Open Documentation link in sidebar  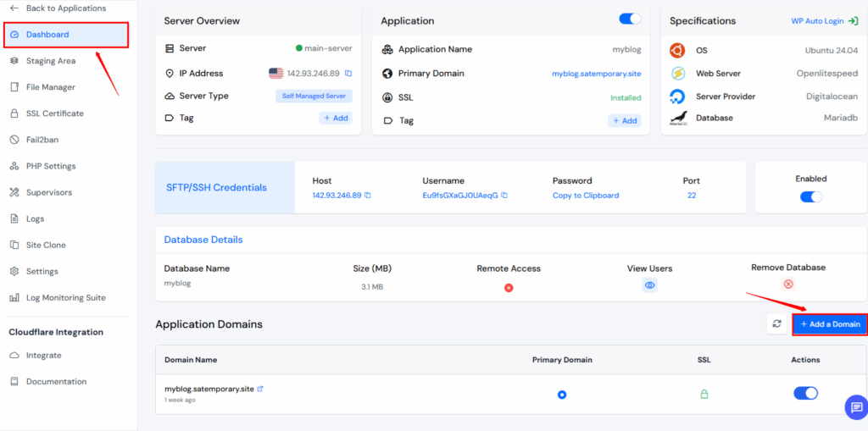point(57,382)
